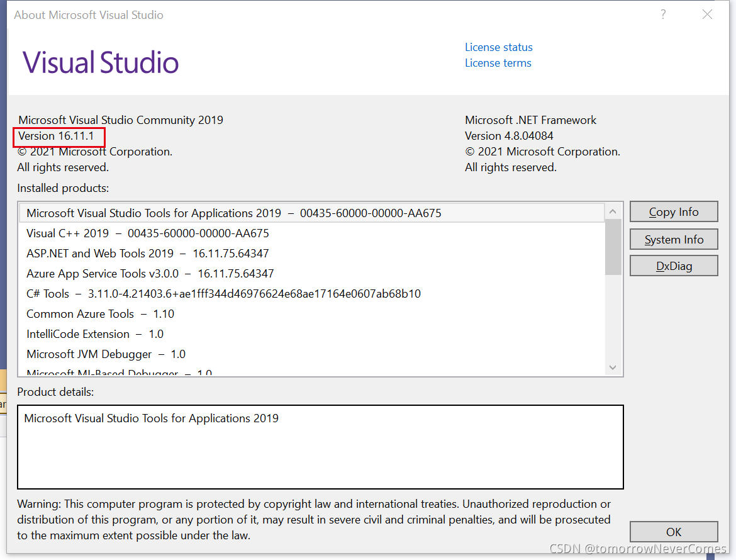The height and width of the screenshot is (560, 736).
Task: Click inside the Product details text box
Action: coord(320,447)
